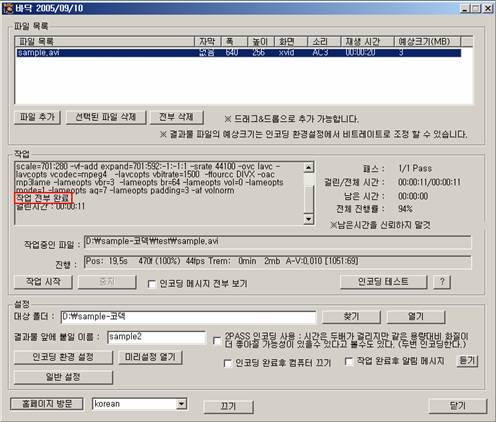This screenshot has height=422, width=496.
Task: Run the 인코딩 테스트 button
Action: click(383, 282)
